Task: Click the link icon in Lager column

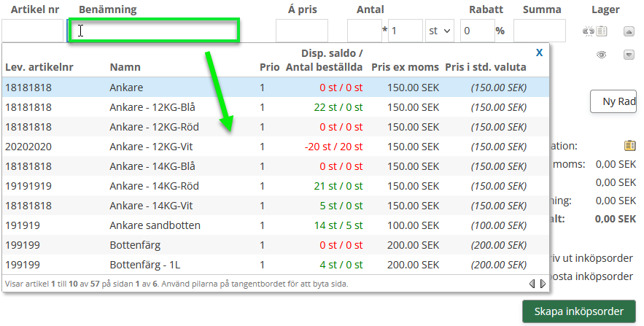Action: point(589,31)
